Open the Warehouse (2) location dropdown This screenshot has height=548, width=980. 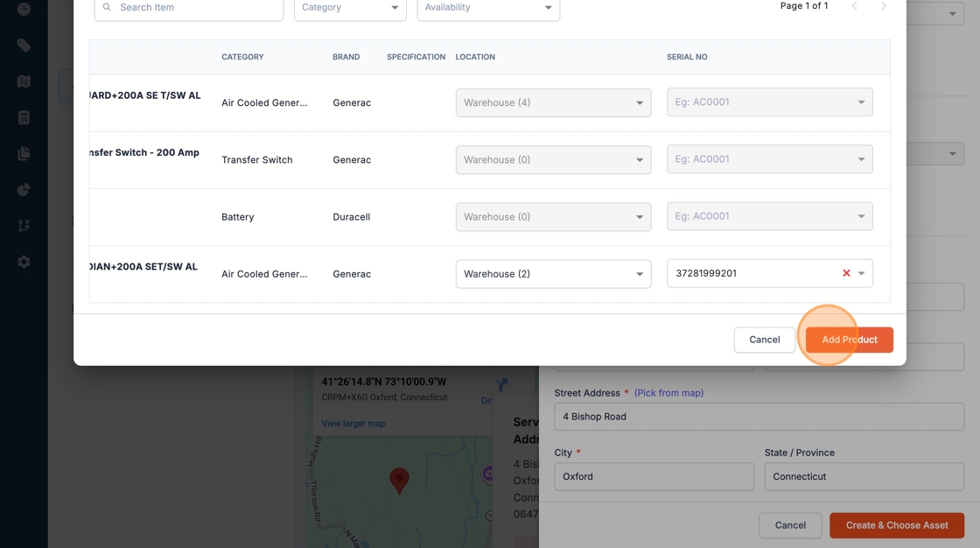pyautogui.click(x=553, y=274)
